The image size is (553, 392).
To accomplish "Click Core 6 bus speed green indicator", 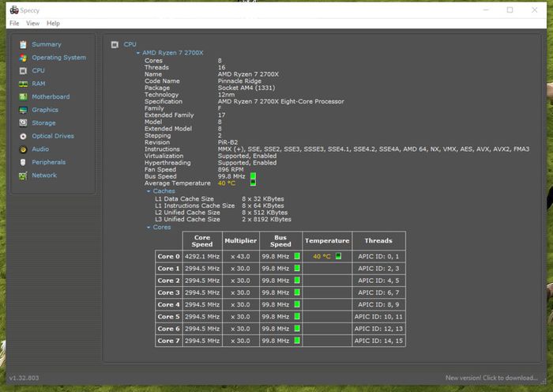I will coord(297,329).
